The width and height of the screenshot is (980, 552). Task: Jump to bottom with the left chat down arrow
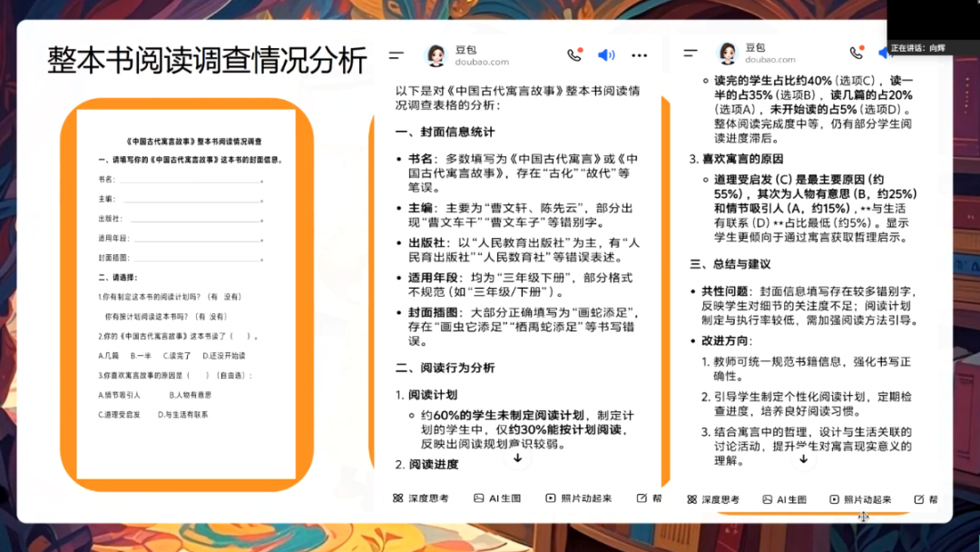pos(517,458)
